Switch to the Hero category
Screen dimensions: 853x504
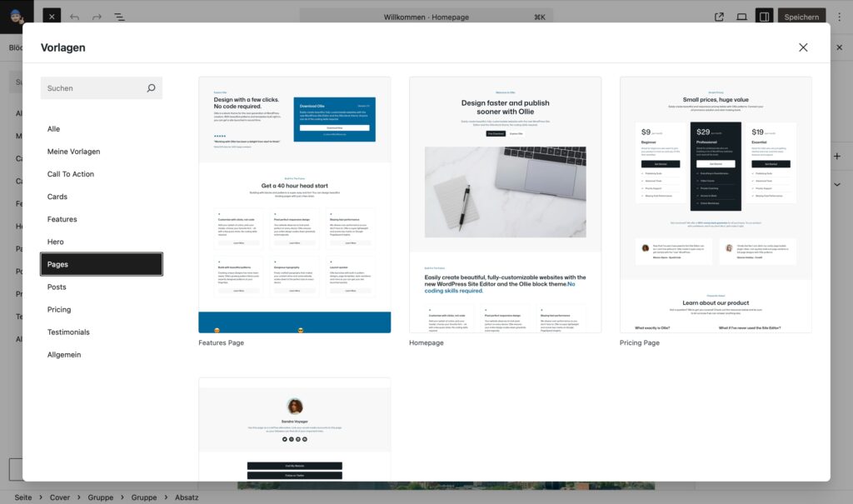pos(101,242)
